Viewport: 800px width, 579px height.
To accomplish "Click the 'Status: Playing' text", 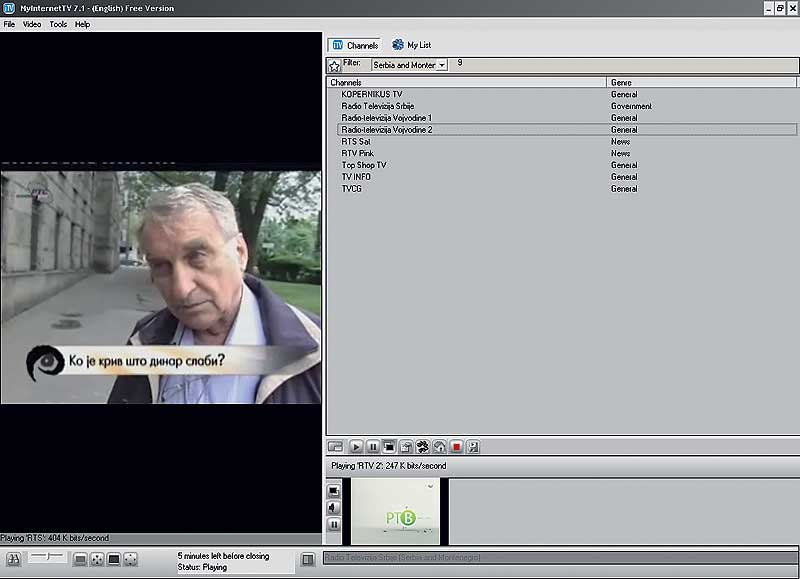I will (x=202, y=567).
